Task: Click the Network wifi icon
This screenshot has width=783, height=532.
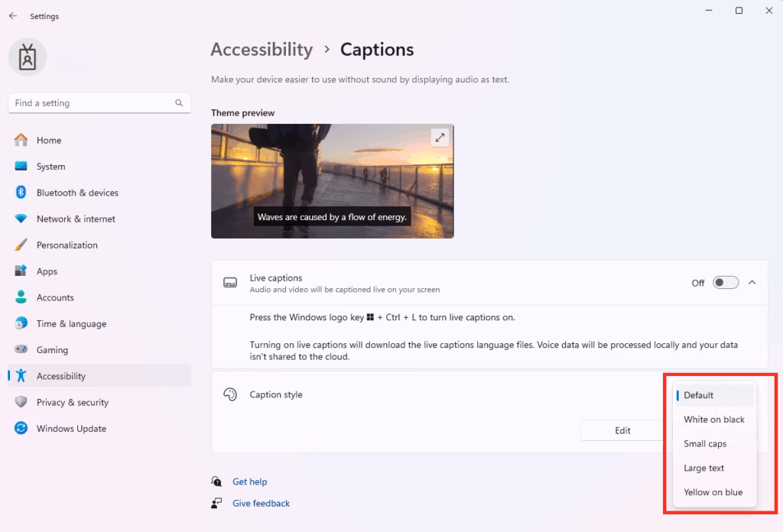Action: pos(21,219)
